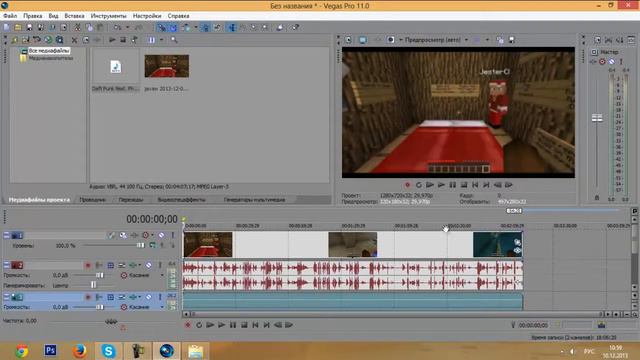The height and width of the screenshot is (360, 640).
Task: Open the Вставка menu
Action: coord(74,16)
